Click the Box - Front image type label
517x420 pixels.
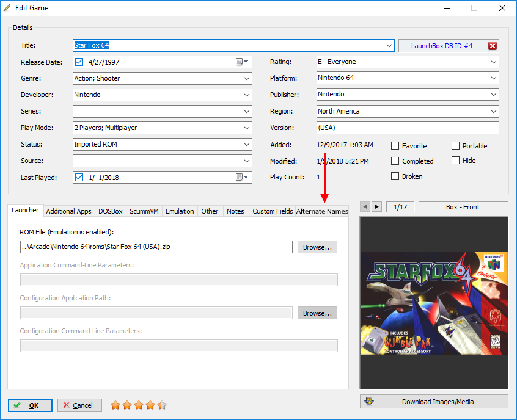(463, 207)
